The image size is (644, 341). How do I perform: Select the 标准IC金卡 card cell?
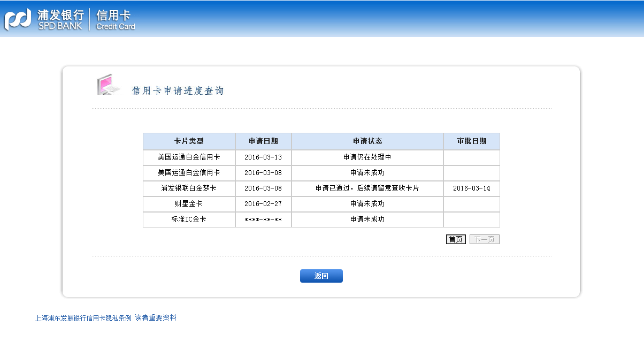tap(189, 219)
